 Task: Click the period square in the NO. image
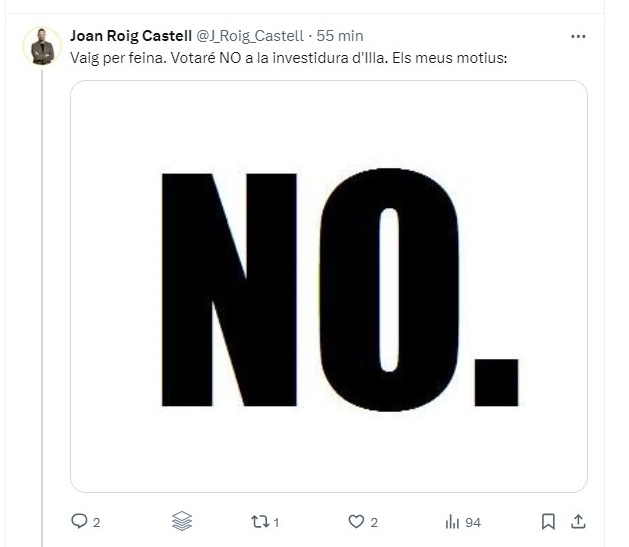point(496,383)
